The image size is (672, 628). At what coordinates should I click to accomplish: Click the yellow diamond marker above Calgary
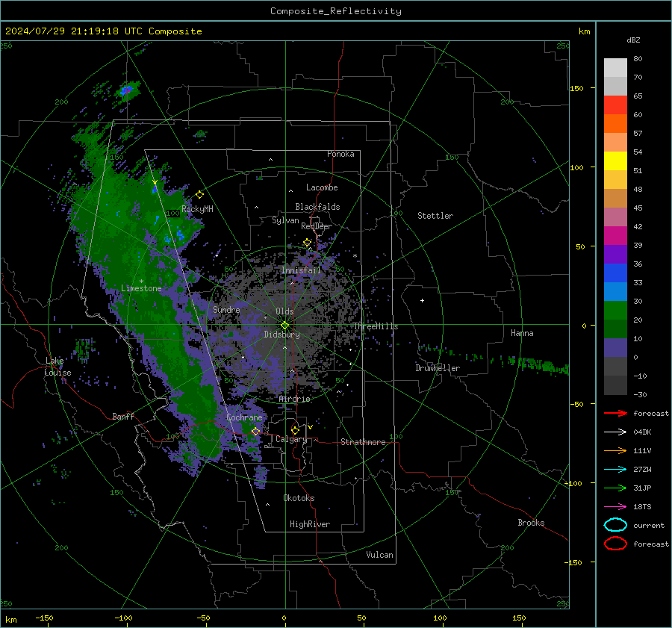295,430
